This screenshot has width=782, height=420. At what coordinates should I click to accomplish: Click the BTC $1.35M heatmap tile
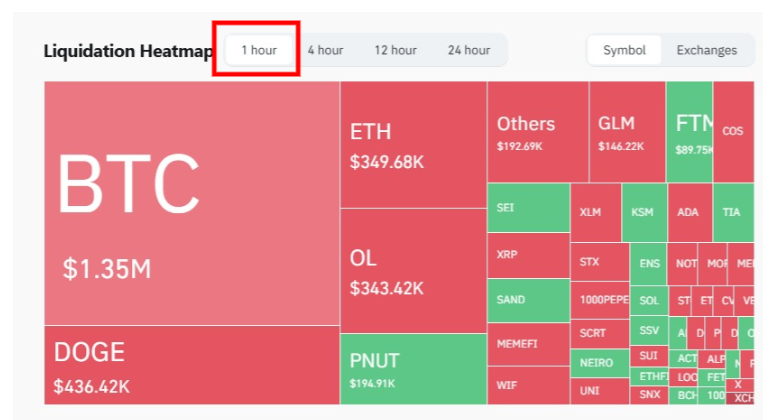191,203
